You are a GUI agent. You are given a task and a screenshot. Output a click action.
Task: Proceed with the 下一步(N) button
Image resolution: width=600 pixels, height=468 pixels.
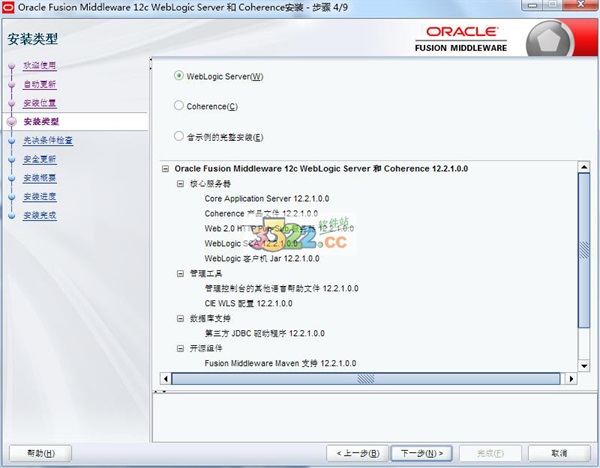(x=421, y=453)
